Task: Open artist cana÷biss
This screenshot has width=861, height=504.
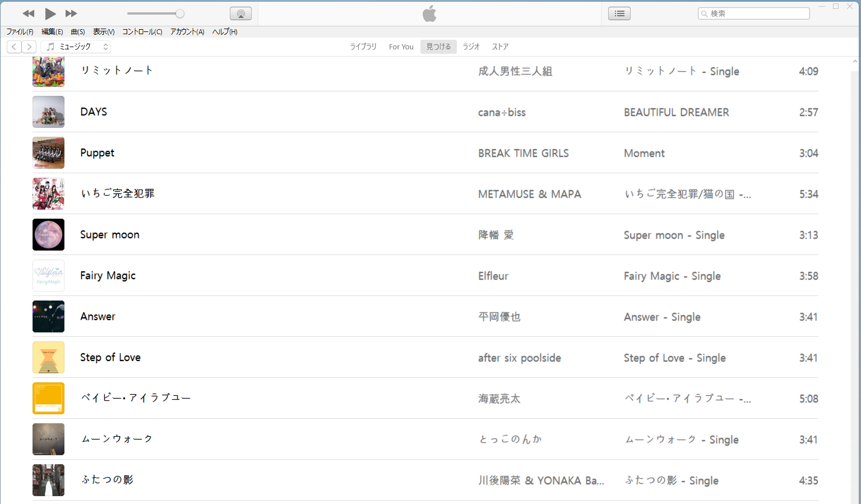Action: (502, 112)
